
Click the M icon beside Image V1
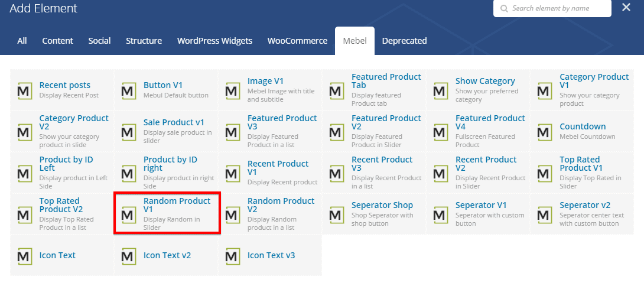pos(233,90)
